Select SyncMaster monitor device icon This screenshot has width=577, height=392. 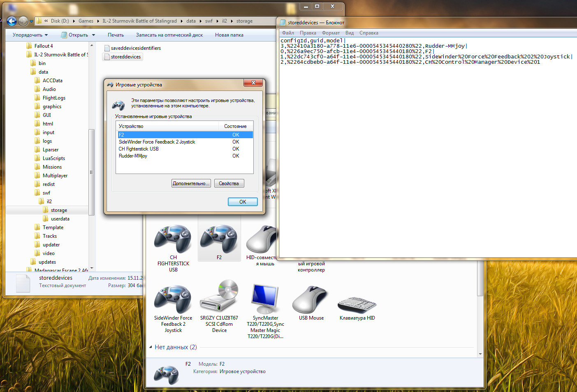[265, 311]
